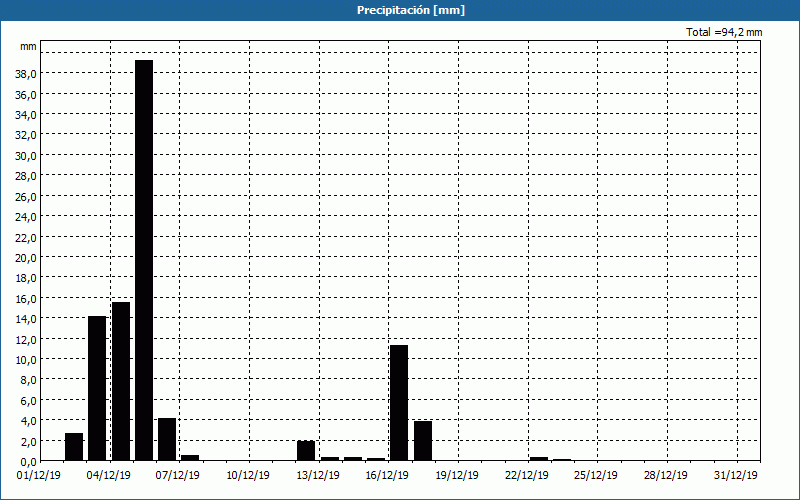Image resolution: width=800 pixels, height=500 pixels.
Task: Click the 10,0 y-axis value
Action: click(x=26, y=360)
